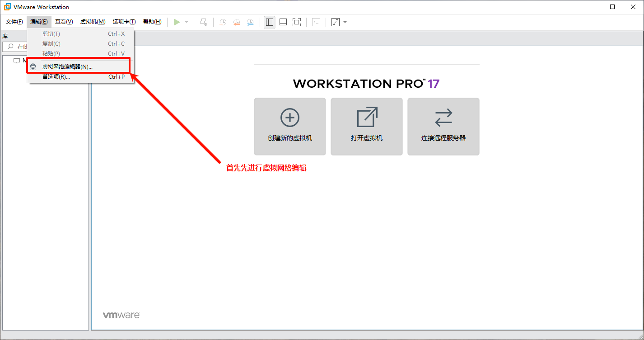Revert to snapshot using the clock-arrow toolbar icon

(237, 22)
